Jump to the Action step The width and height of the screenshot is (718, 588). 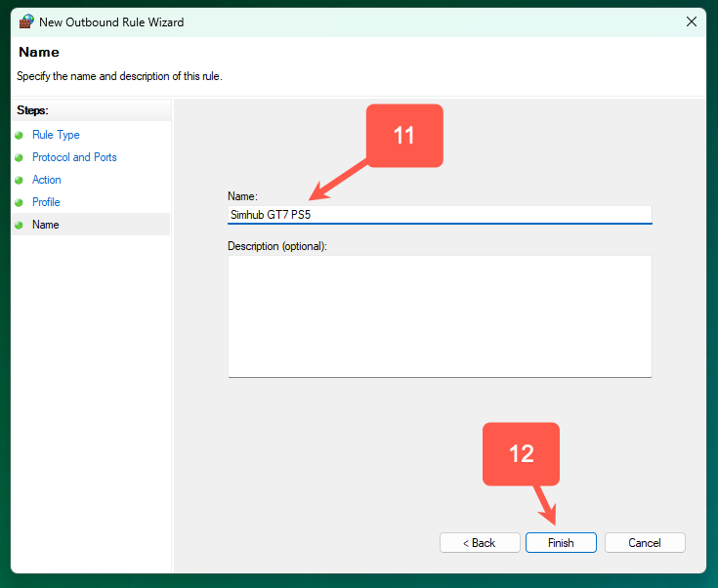pyautogui.click(x=46, y=180)
